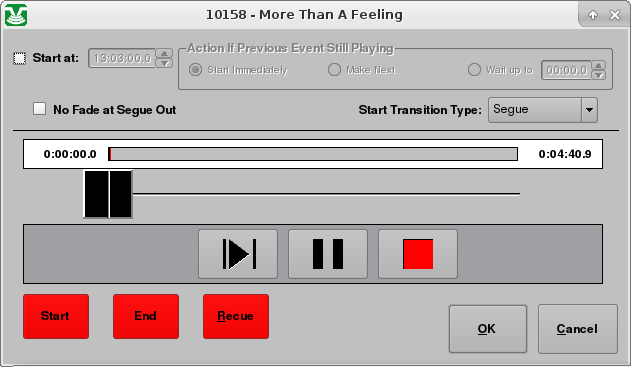Click the red Start marker button
Image resolution: width=631 pixels, height=367 pixels.
point(56,316)
